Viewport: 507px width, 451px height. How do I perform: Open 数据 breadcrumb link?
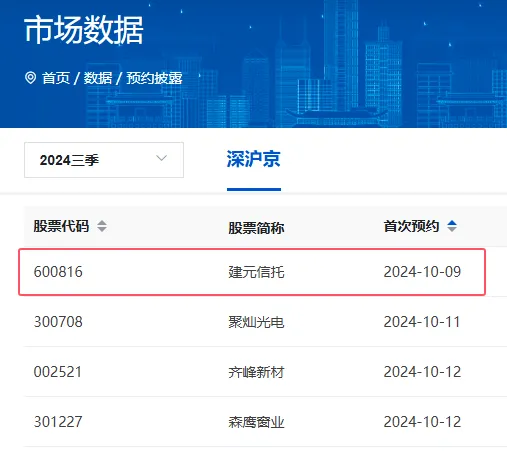[x=98, y=78]
